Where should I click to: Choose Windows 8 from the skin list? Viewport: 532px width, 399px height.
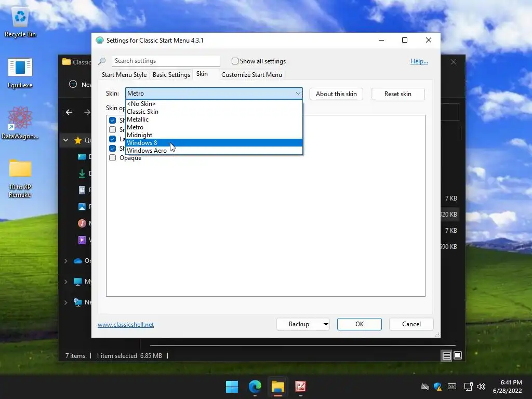(x=214, y=143)
